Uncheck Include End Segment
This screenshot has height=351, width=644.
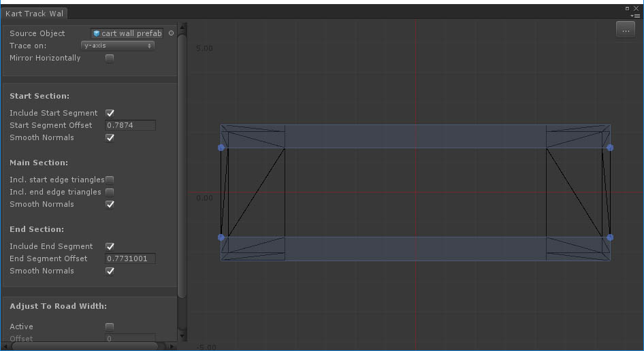pyautogui.click(x=110, y=246)
